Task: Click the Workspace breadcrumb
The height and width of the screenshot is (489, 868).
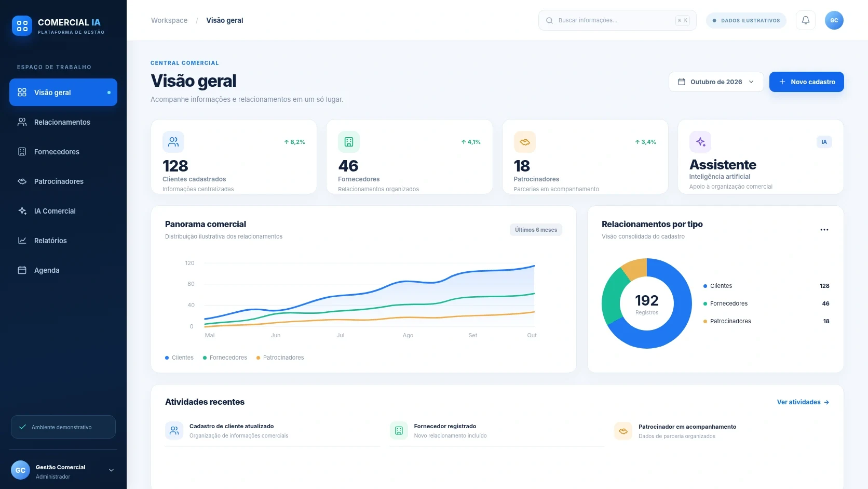Action: (169, 20)
